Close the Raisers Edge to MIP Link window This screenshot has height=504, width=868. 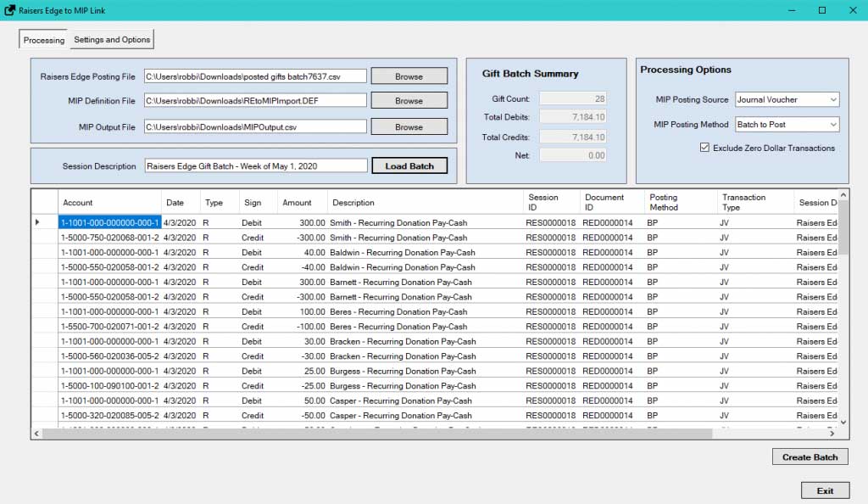(x=853, y=10)
